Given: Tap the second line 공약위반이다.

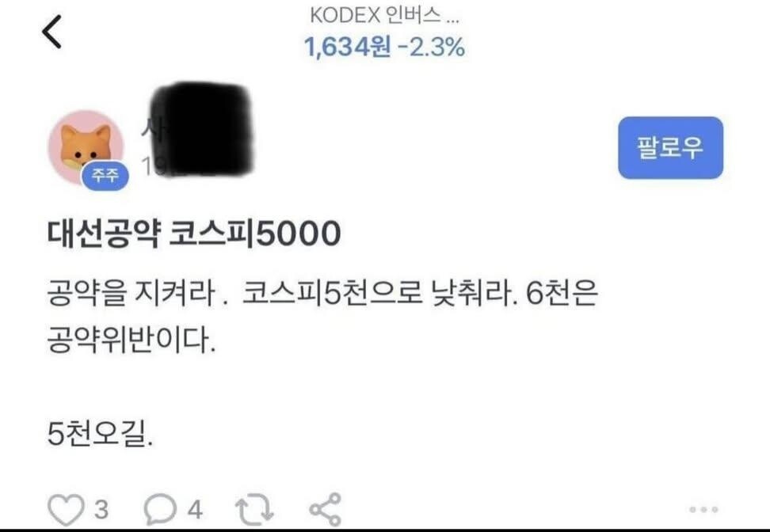Looking at the screenshot, I should click(x=132, y=340).
